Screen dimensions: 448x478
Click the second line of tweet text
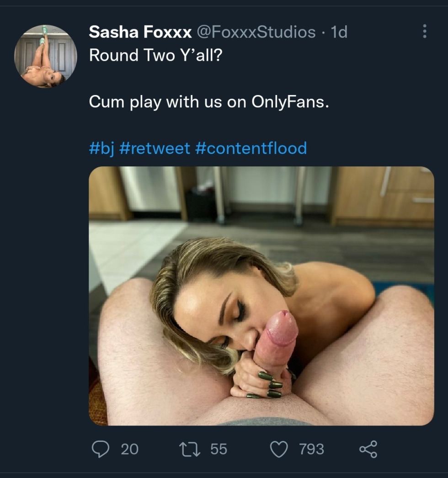[208, 101]
